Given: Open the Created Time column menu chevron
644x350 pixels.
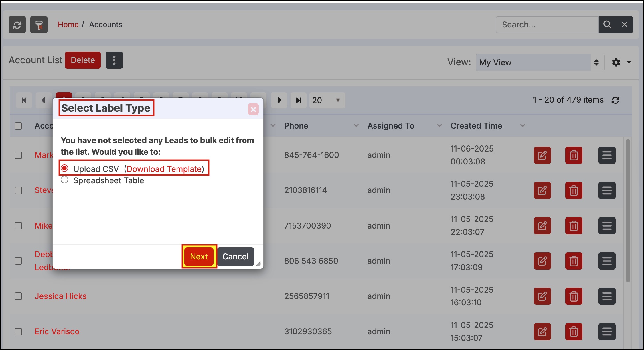Looking at the screenshot, I should coord(522,126).
